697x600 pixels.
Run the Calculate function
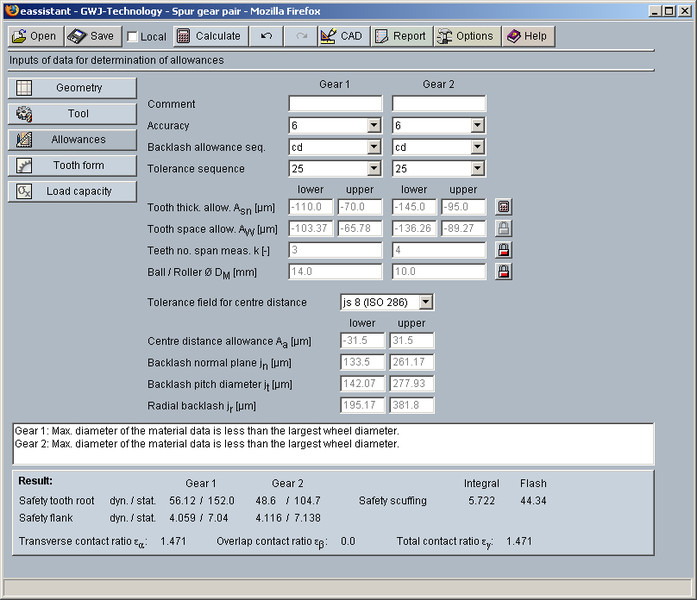[209, 36]
